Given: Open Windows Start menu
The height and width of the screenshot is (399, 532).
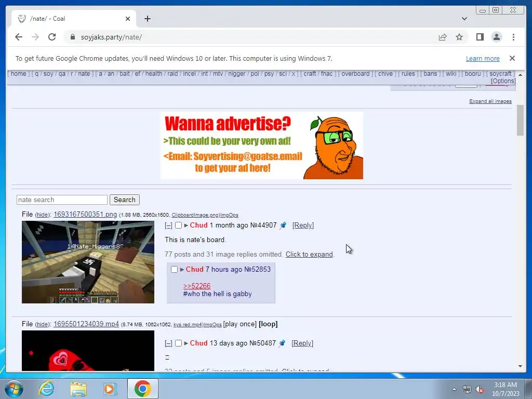Looking at the screenshot, I should 14,389.
